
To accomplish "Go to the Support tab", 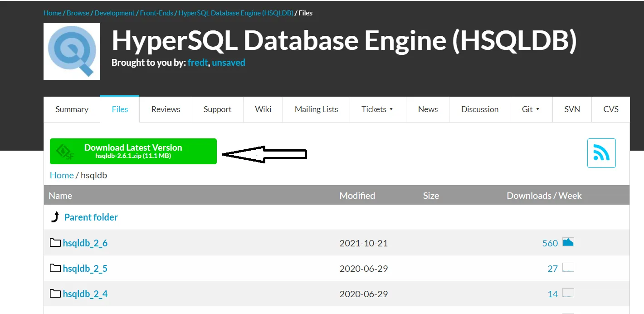I will [218, 109].
